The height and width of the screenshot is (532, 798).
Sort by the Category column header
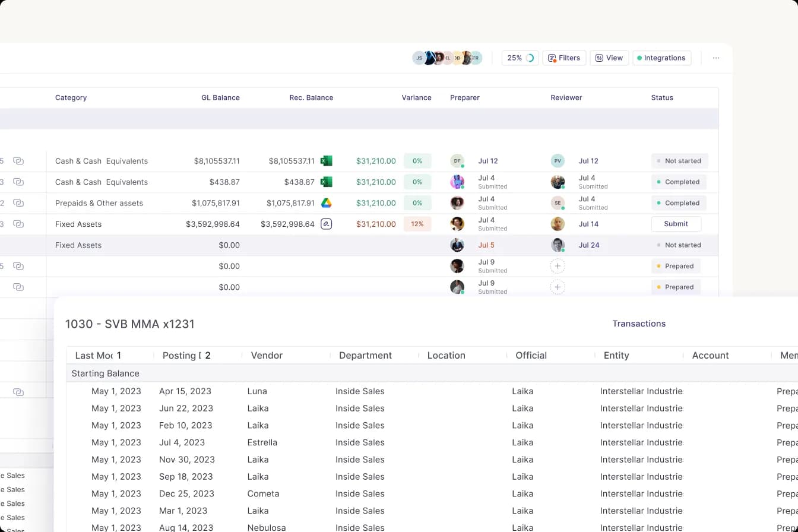coord(71,97)
